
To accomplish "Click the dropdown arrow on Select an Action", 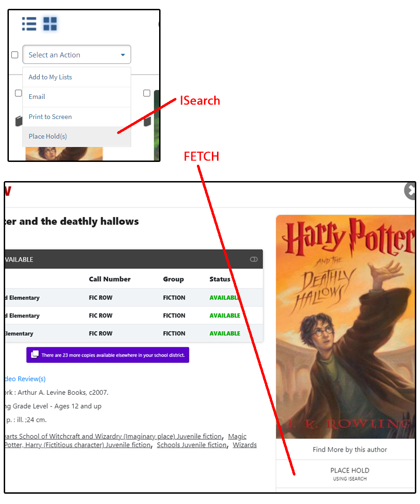I will coord(123,55).
